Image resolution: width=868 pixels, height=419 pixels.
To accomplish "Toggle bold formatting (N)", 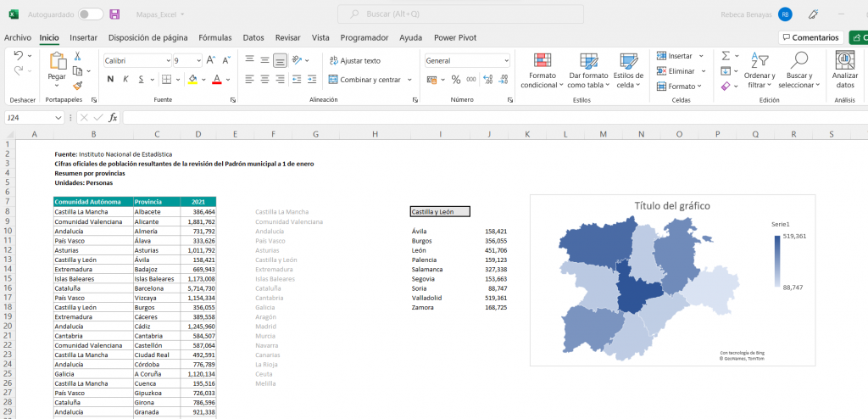I will [x=110, y=79].
